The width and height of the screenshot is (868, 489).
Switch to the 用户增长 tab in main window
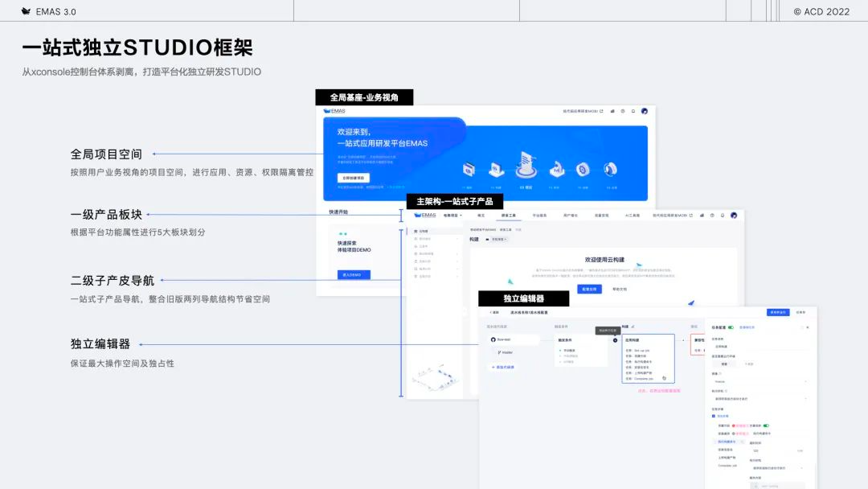[570, 216]
